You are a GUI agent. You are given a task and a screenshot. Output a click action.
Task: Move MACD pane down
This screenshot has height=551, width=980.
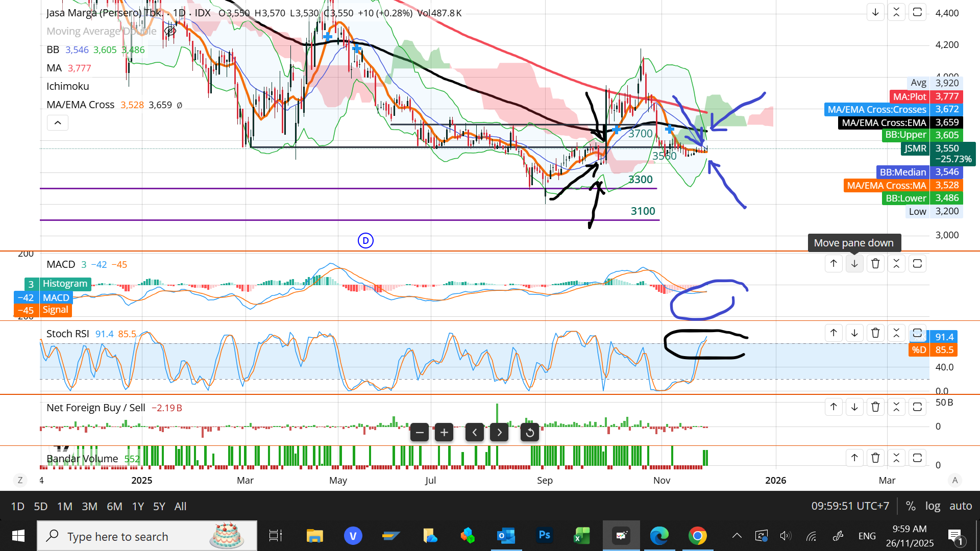(x=854, y=264)
